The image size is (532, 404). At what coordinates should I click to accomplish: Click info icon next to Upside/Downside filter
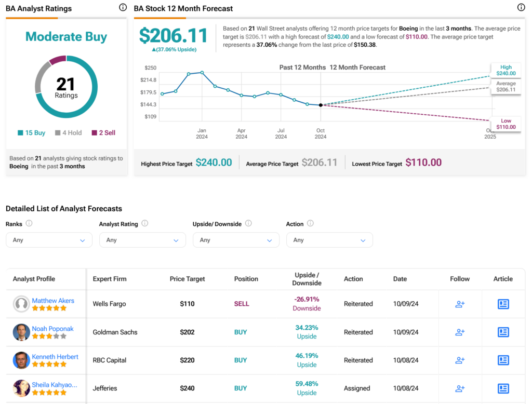click(248, 223)
